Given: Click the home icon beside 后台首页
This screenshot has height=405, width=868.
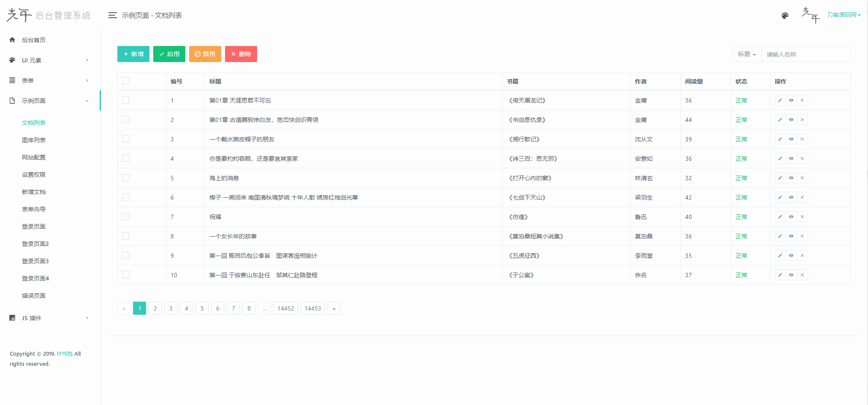Looking at the screenshot, I should pos(12,40).
